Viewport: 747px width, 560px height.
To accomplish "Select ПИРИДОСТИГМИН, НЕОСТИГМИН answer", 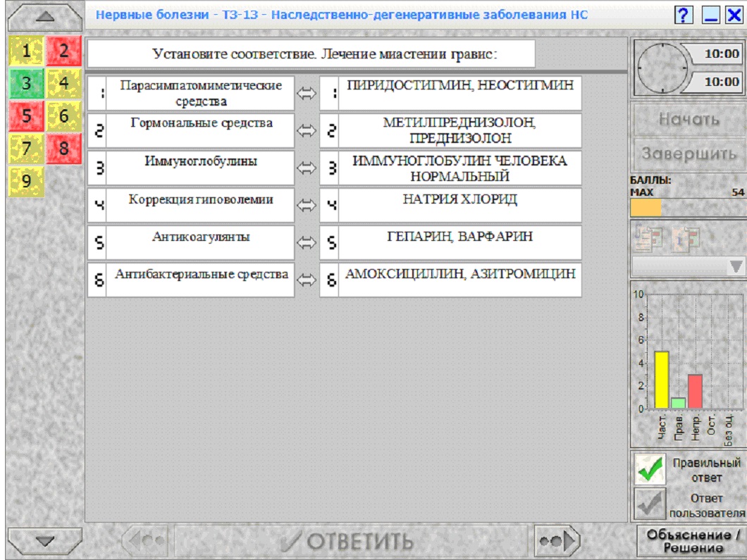I will coord(451,93).
